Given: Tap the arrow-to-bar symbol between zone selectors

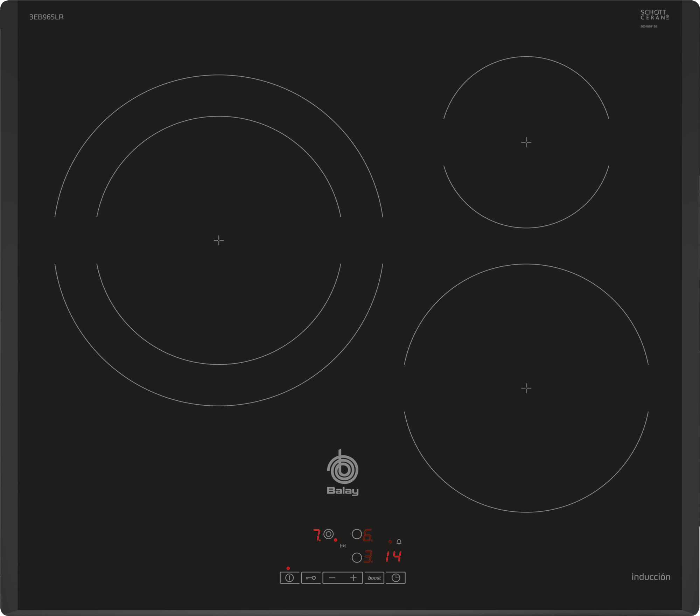Looking at the screenshot, I should (x=343, y=546).
